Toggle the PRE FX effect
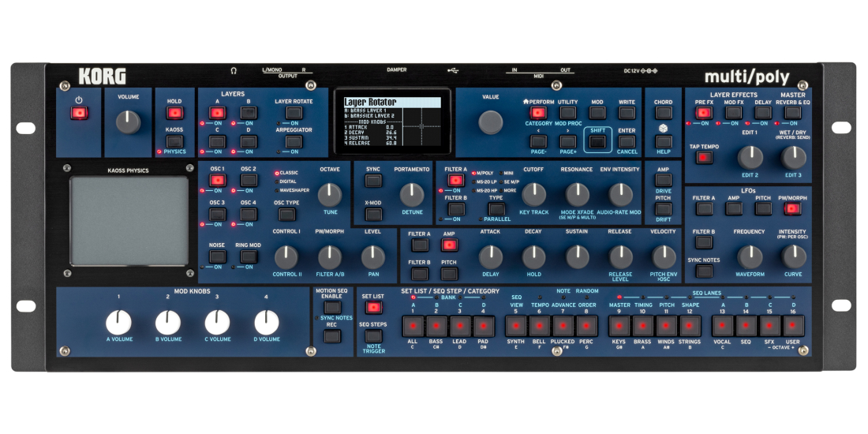 [x=704, y=113]
